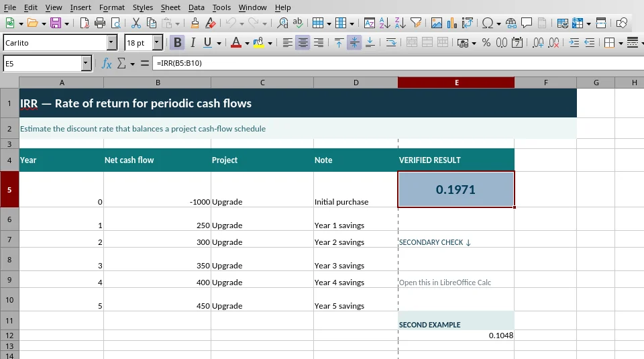644x359 pixels.
Task: Cut selection with the scissors icon
Action: [136, 23]
